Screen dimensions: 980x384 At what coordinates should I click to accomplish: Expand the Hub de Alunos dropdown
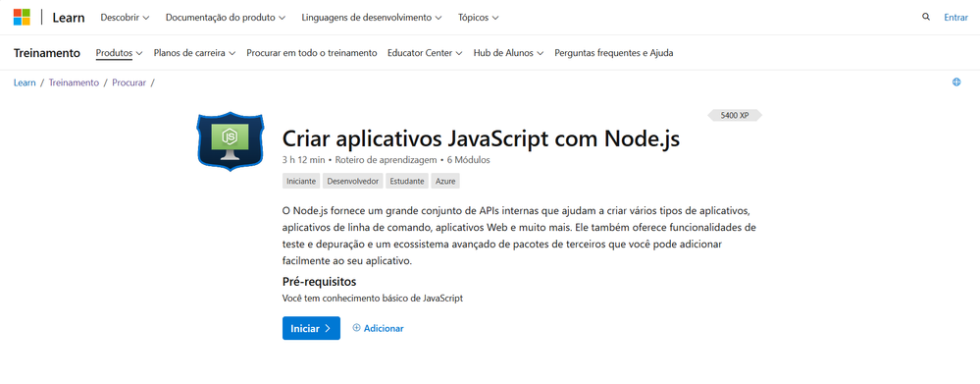coord(509,53)
